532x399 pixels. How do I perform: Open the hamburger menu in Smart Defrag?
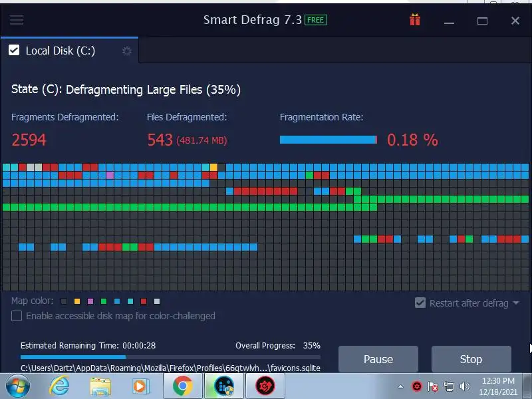(x=16, y=20)
